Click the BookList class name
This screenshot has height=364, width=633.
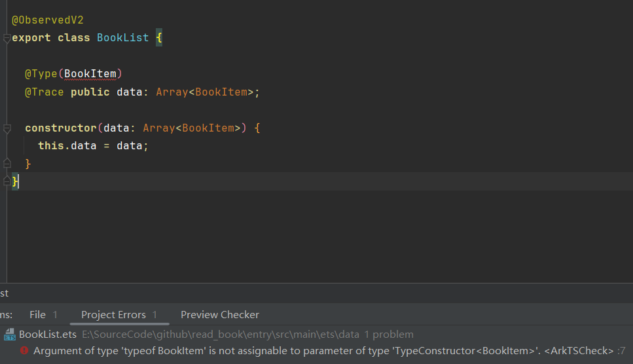pos(122,38)
